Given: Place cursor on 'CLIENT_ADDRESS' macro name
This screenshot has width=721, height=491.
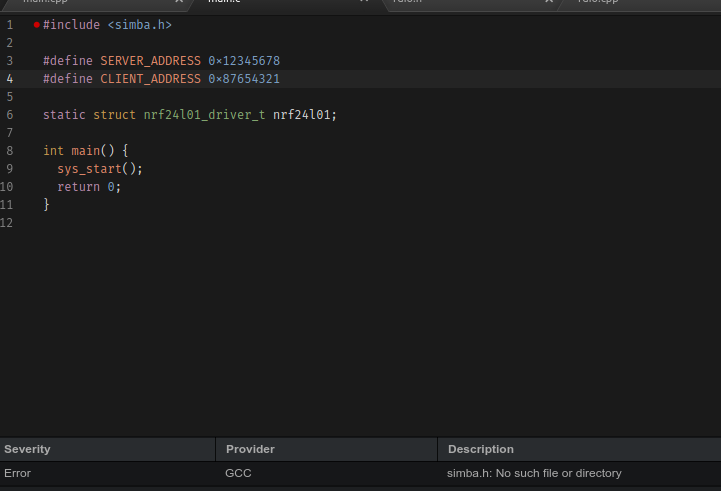Looking at the screenshot, I should pyautogui.click(x=150, y=79).
